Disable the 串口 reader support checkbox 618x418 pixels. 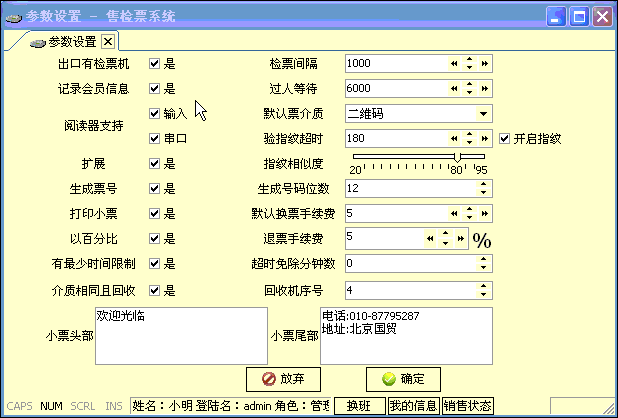[x=154, y=138]
